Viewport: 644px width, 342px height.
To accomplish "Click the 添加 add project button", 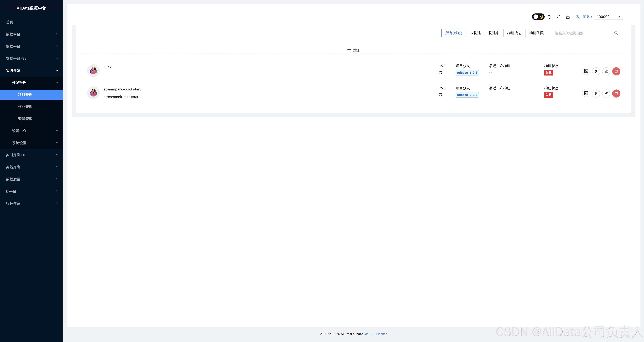I will click(353, 50).
